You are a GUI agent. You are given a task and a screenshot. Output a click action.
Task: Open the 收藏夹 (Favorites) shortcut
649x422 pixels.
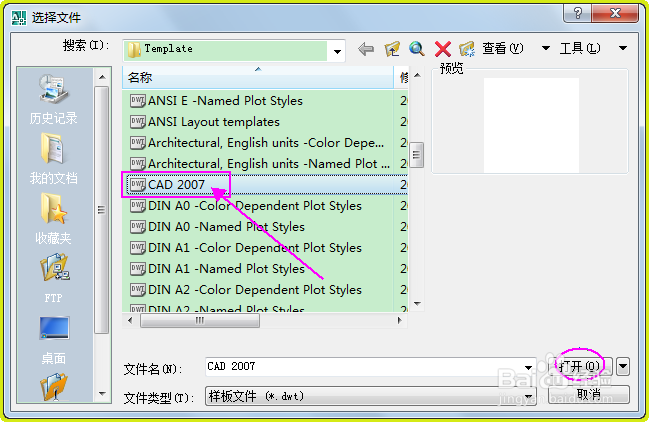(53, 219)
